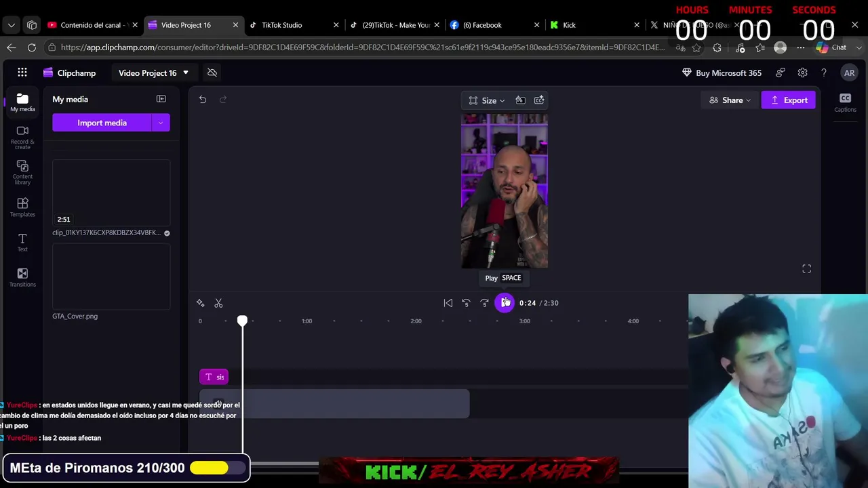Open the browser tab list chevron
The width and height of the screenshot is (868, 488).
[12, 25]
